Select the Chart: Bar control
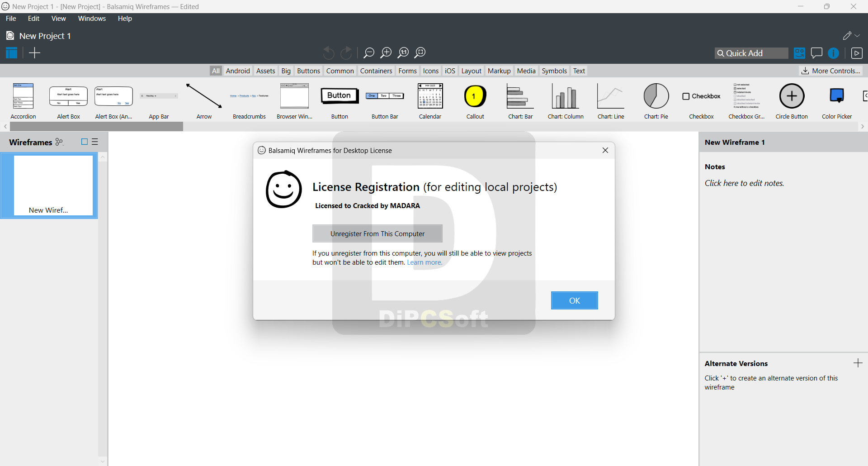The height and width of the screenshot is (466, 868). [x=520, y=101]
